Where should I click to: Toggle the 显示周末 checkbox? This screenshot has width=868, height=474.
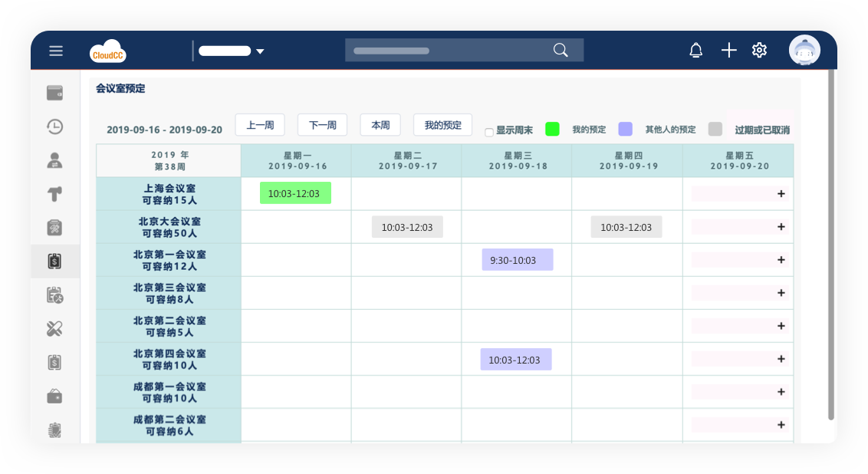click(489, 132)
